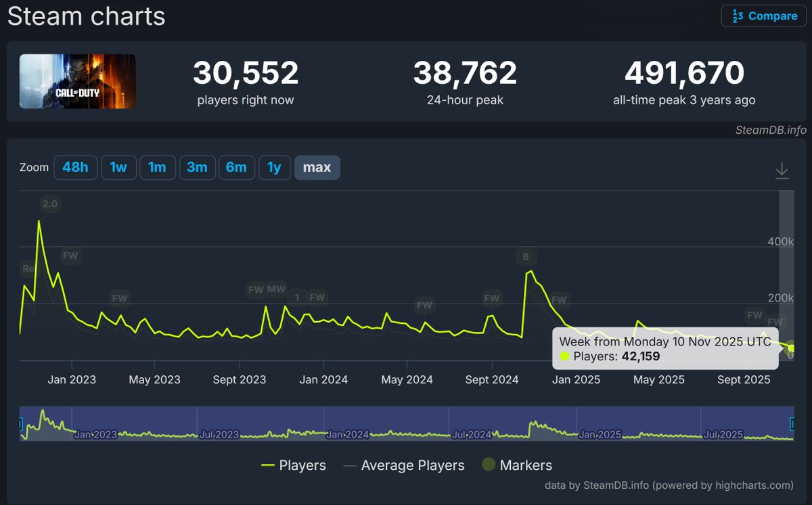812x505 pixels.
Task: Toggle Average Players series in legend
Action: tap(403, 465)
